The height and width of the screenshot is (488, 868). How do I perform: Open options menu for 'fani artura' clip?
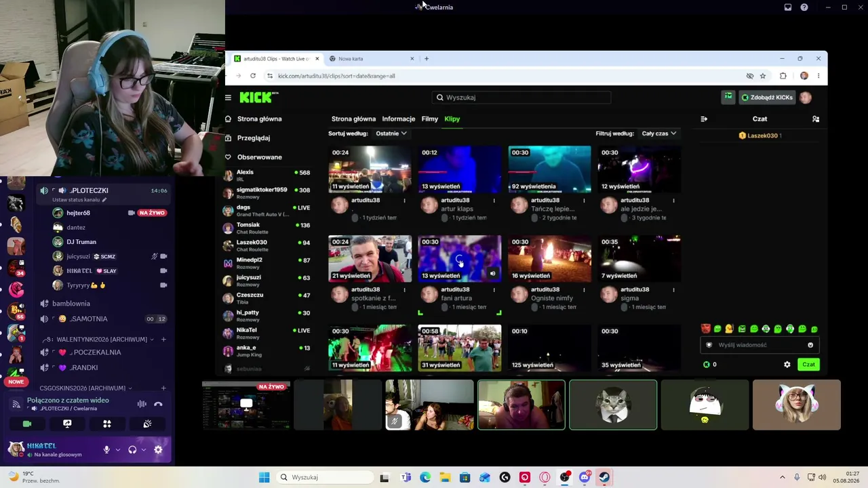(x=494, y=290)
